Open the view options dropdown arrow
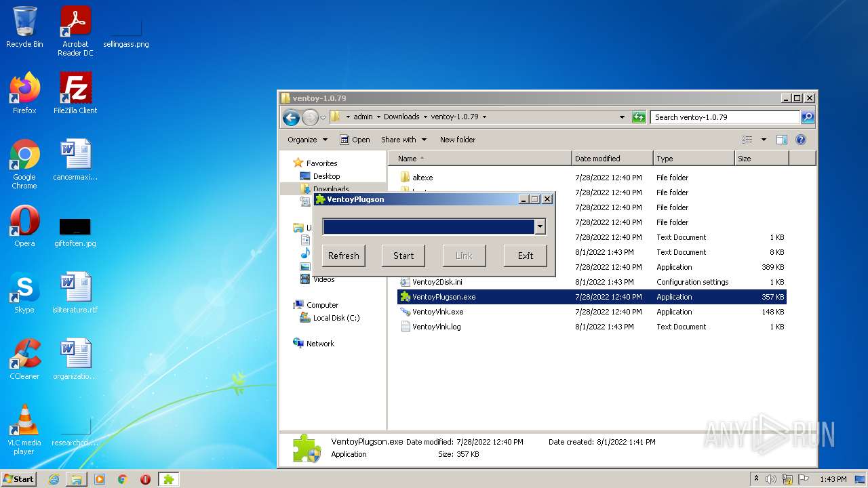 pyautogui.click(x=763, y=140)
